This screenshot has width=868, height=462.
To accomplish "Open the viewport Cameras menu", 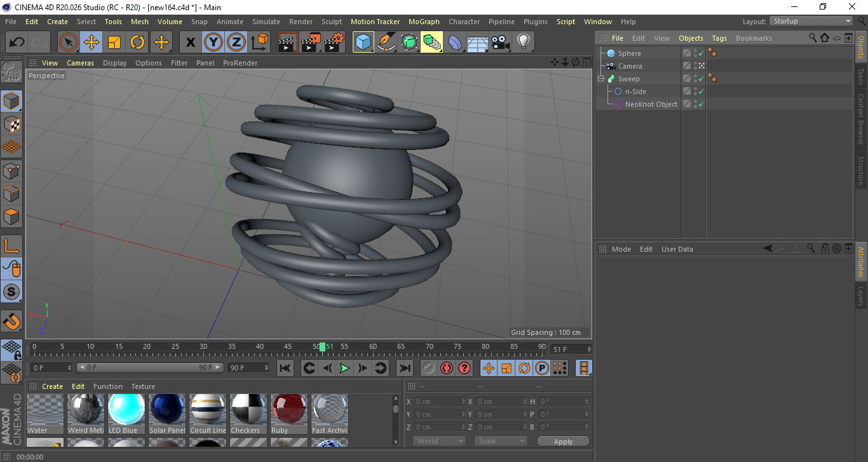I will pyautogui.click(x=80, y=63).
